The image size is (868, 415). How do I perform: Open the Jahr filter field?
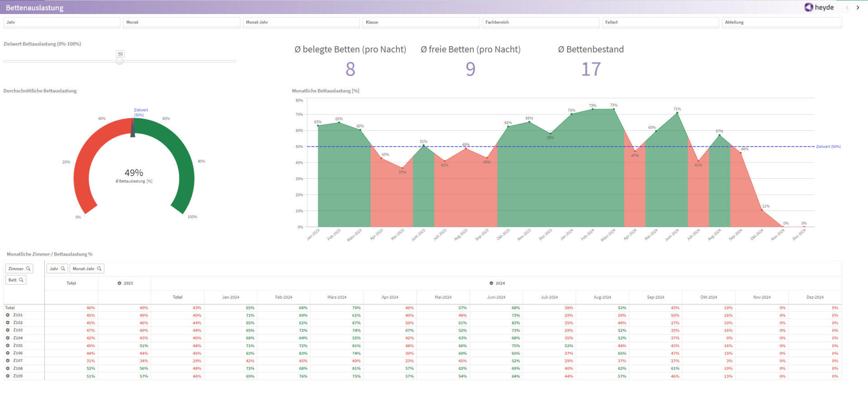point(61,22)
